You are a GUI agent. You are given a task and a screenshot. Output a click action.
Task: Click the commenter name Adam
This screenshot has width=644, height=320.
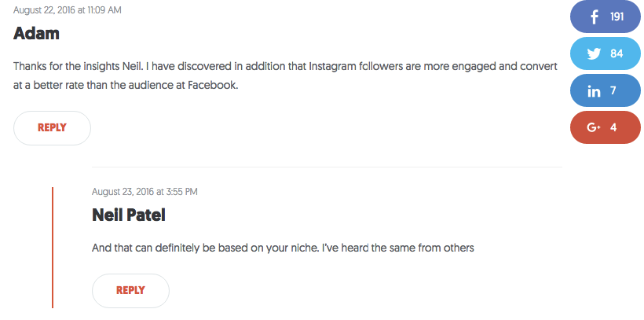(x=37, y=33)
